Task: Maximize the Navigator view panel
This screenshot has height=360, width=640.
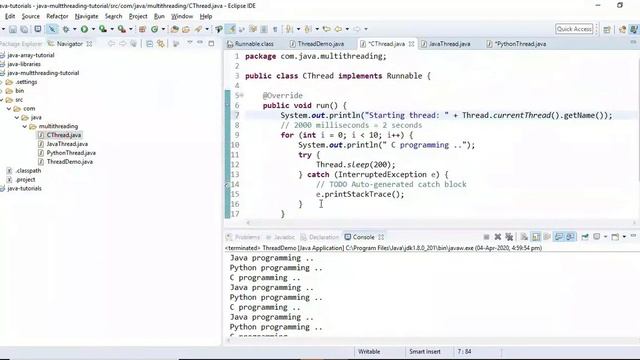Action: [211, 43]
